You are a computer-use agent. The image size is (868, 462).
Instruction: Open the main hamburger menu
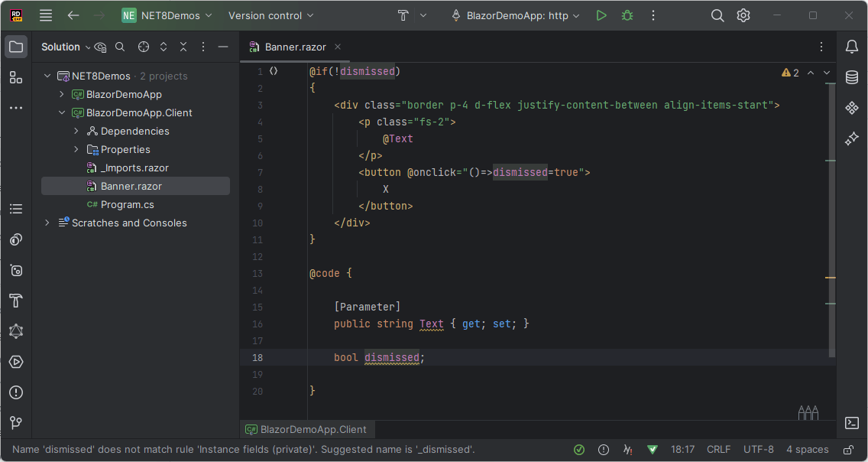tap(46, 15)
